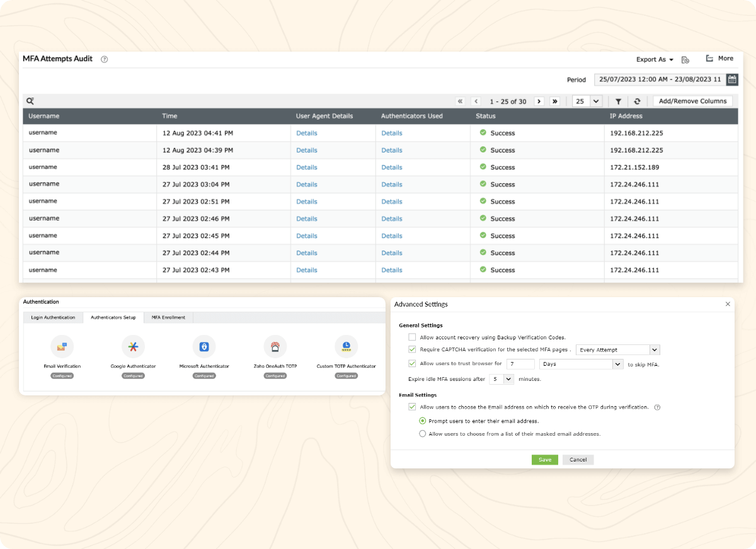The width and height of the screenshot is (756, 549).
Task: Open the Days duration dropdown
Action: tap(580, 364)
